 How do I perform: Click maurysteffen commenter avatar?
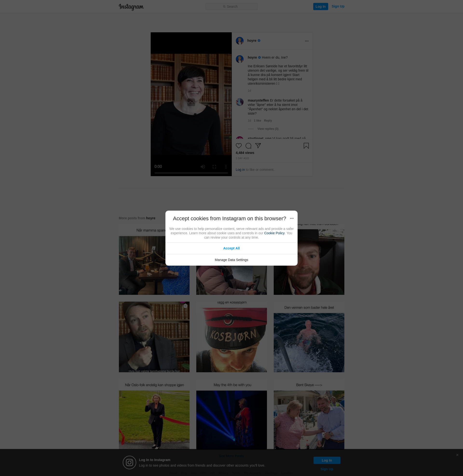239,102
